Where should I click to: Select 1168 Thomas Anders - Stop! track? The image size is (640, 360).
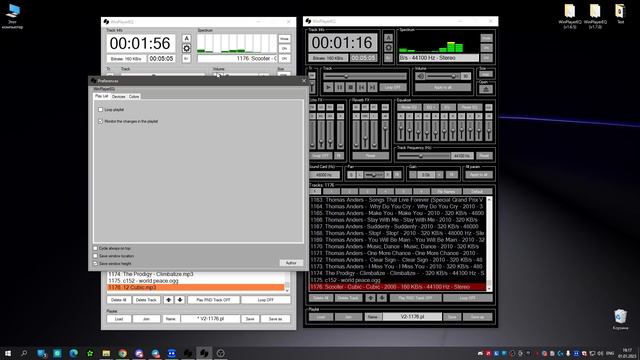pos(398,233)
